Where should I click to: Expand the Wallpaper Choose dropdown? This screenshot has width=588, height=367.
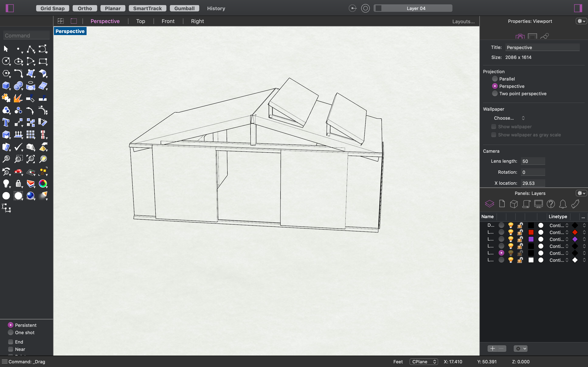tap(509, 118)
